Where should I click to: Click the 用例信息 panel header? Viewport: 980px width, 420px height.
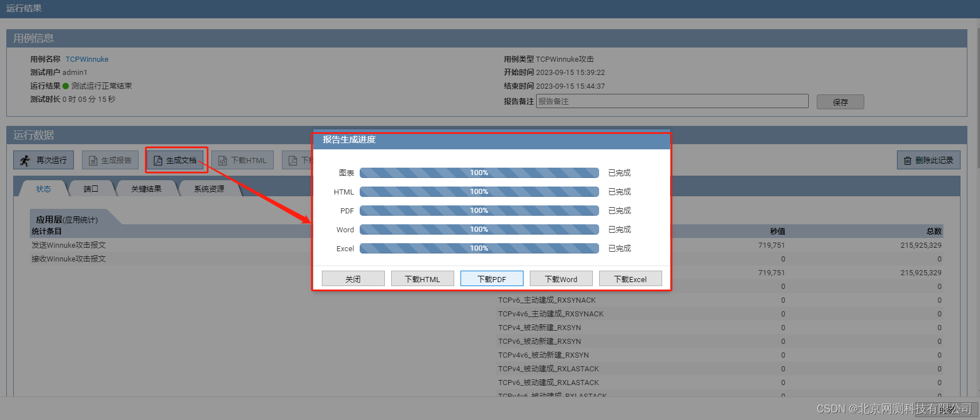pos(487,38)
